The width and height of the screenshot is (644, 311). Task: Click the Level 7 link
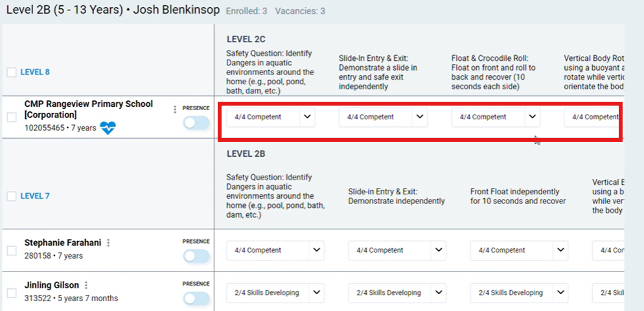pyautogui.click(x=35, y=196)
